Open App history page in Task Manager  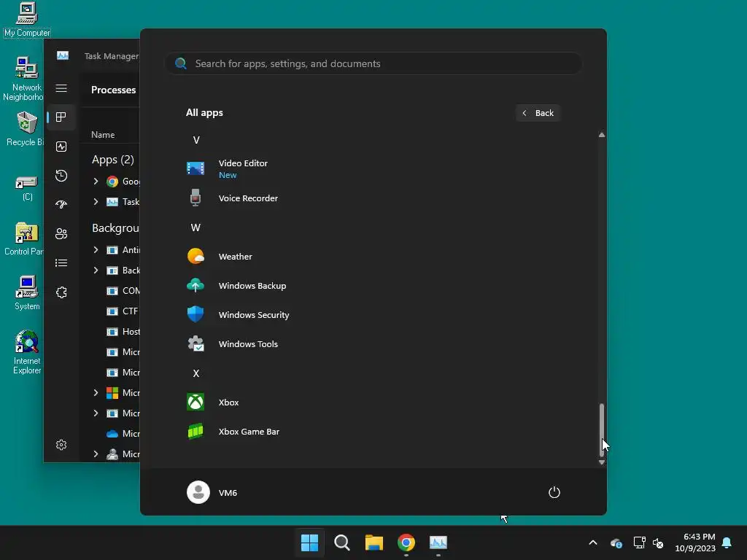[x=61, y=176]
